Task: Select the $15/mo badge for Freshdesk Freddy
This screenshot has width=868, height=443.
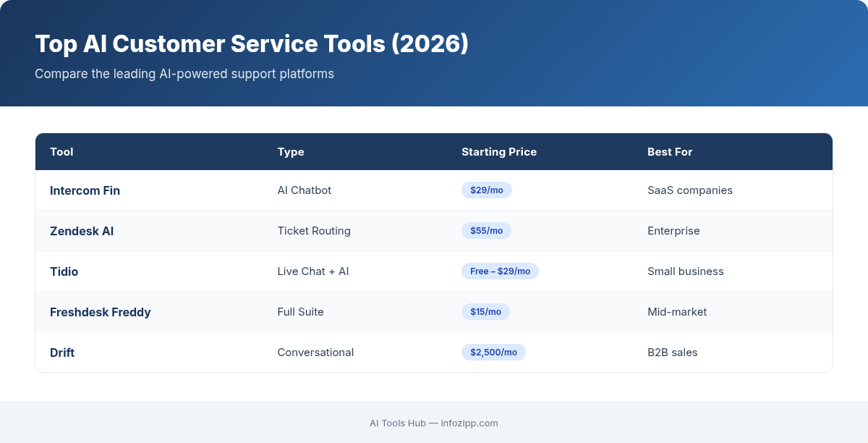Action: [x=485, y=311]
